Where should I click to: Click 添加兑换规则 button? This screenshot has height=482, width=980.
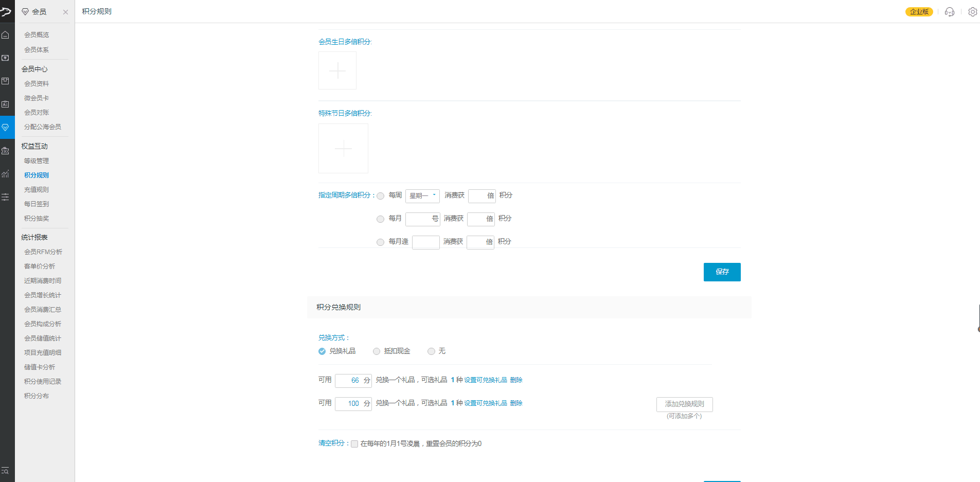[x=684, y=404]
